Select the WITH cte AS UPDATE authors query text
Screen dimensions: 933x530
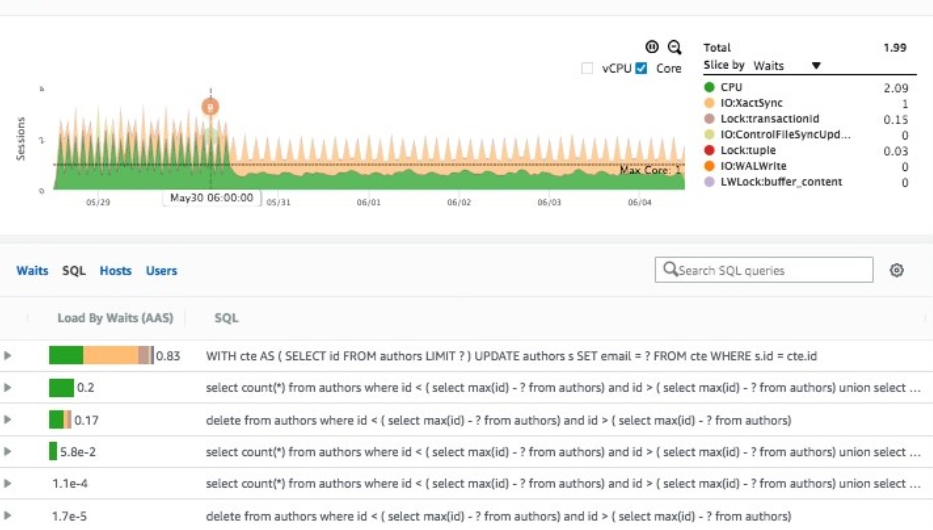511,356
